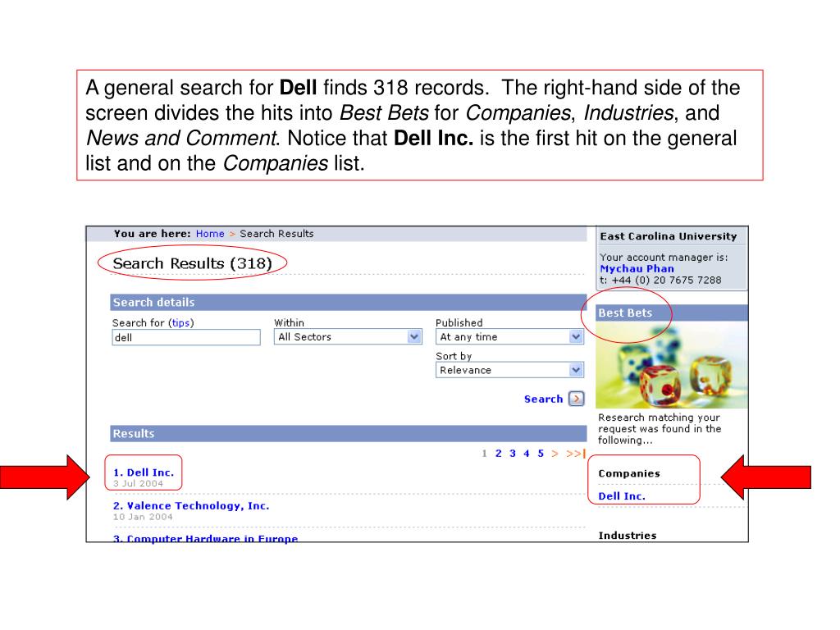840x630 pixels.
Task: Click the Best Bets dice image
Action: tap(672, 365)
